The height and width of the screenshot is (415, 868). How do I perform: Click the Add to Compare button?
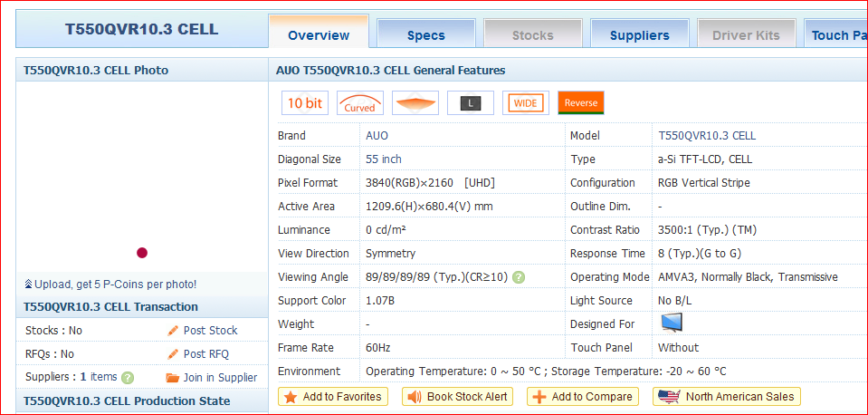[x=583, y=397]
